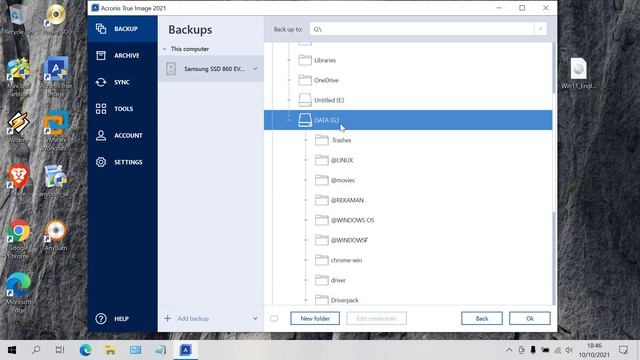Open the notification center icon
Image resolution: width=640 pixels, height=360 pixels.
click(623, 350)
